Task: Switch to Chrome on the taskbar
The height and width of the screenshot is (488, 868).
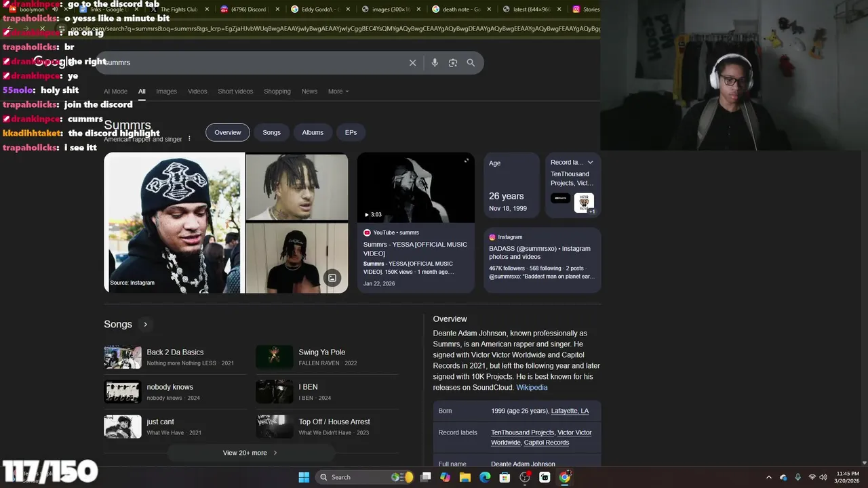Action: (564, 477)
